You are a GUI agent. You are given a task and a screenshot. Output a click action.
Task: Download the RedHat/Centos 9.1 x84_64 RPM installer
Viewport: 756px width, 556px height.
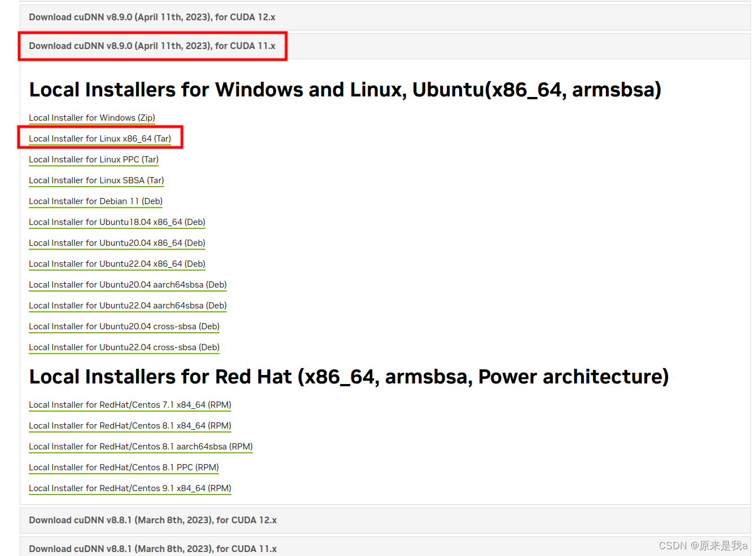click(130, 488)
